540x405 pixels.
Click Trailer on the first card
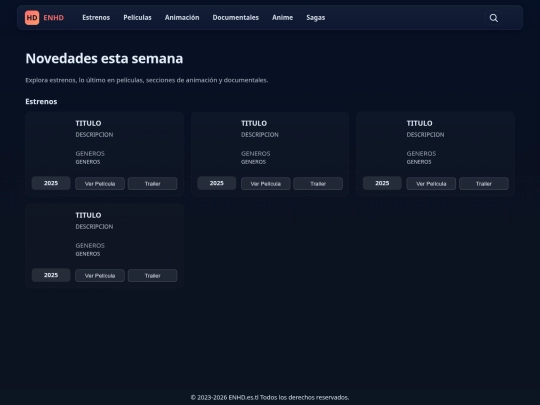[153, 184]
